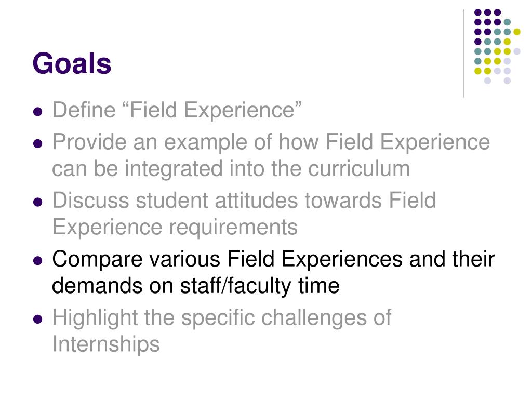
Task: Click the highlighted line "Compare various Field Experiences and their"
Action: pos(273,259)
